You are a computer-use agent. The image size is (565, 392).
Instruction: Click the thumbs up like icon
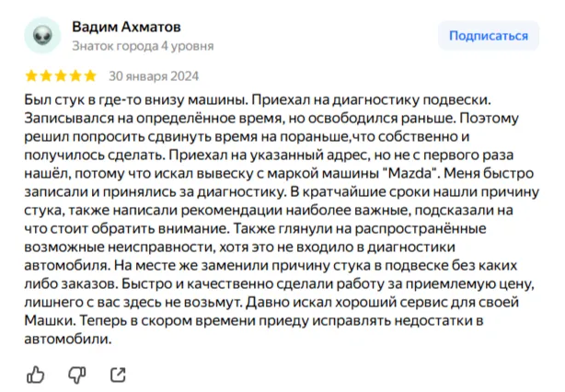[x=36, y=374]
